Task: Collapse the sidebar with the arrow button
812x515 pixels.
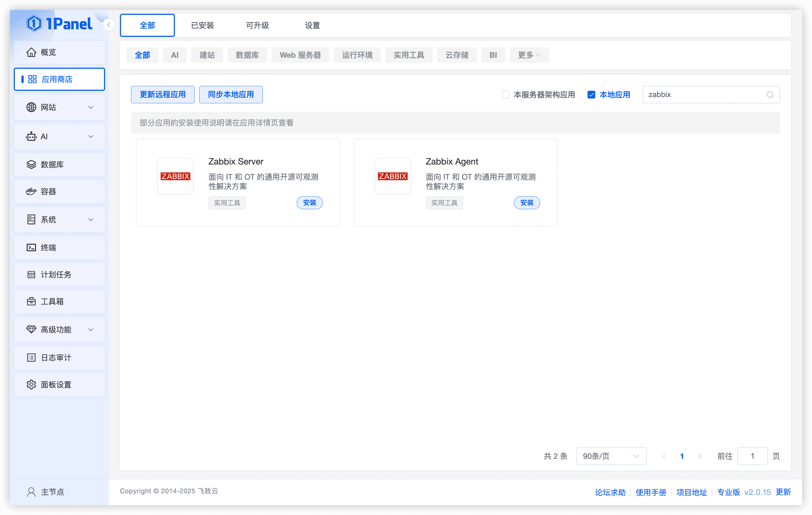Action: coord(109,25)
